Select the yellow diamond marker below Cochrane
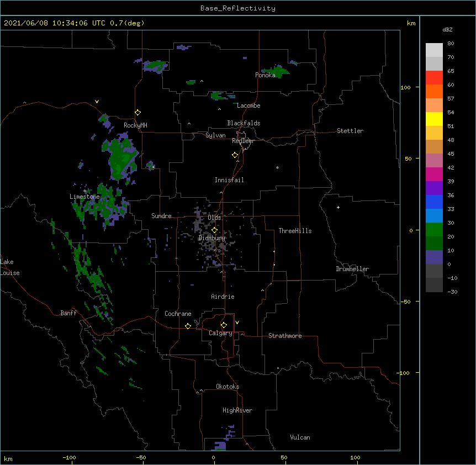 point(188,326)
